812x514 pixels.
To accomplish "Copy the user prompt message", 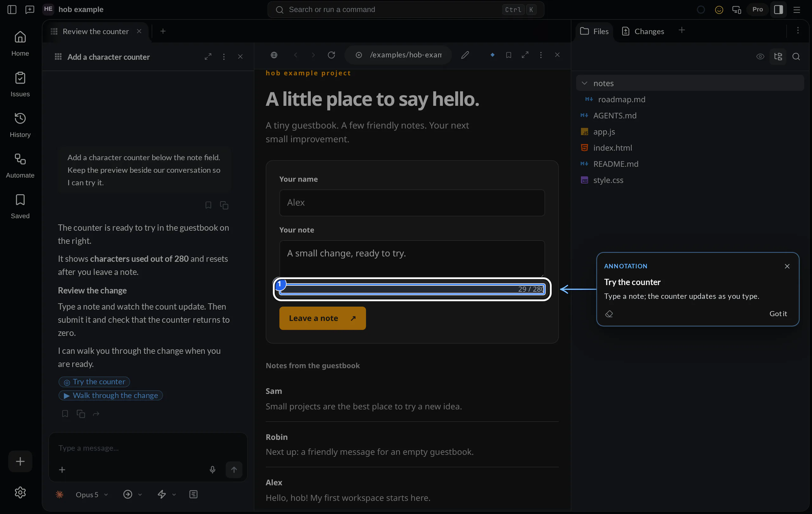I will point(224,205).
